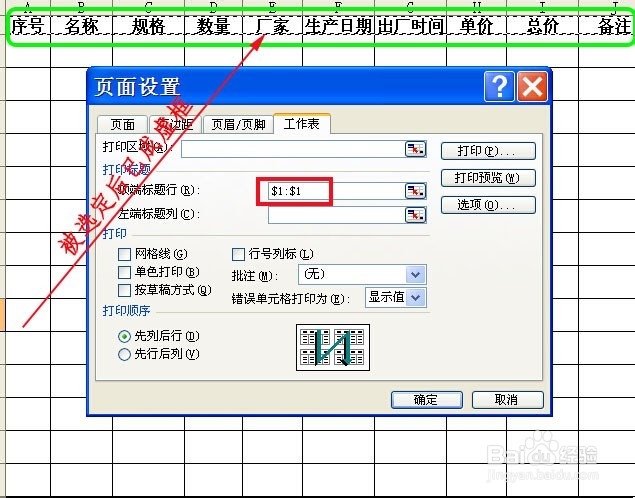This screenshot has width=635, height=498.
Task: Check the 按草稿方式 option
Action: (124, 290)
